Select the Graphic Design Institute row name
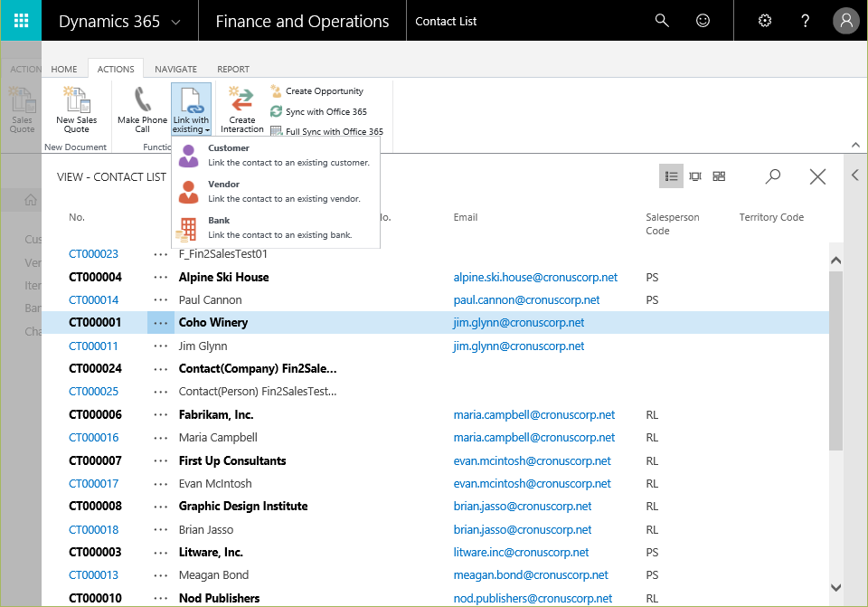Viewport: 868px width, 607px height. click(243, 507)
